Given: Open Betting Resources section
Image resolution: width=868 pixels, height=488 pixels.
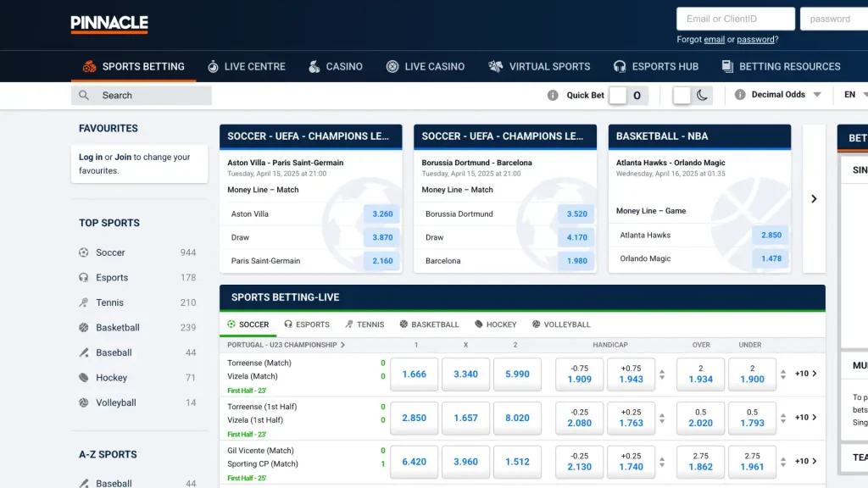Looking at the screenshot, I should 781,66.
